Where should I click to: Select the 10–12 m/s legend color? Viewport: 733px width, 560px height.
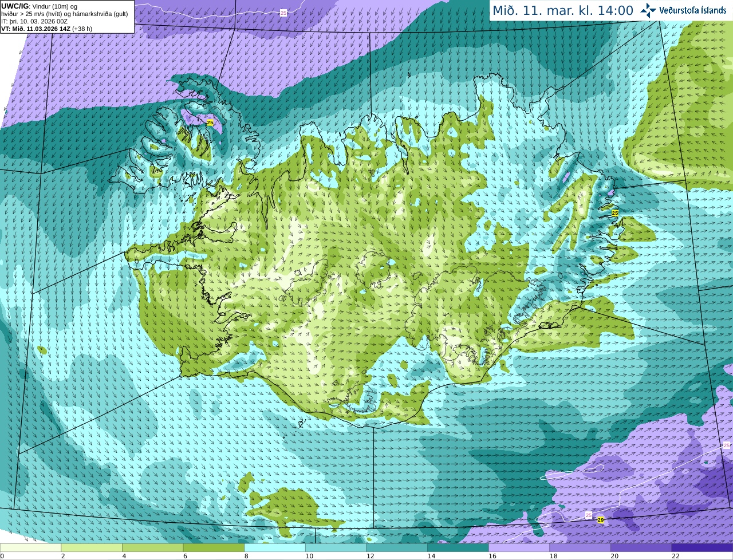click(x=336, y=547)
